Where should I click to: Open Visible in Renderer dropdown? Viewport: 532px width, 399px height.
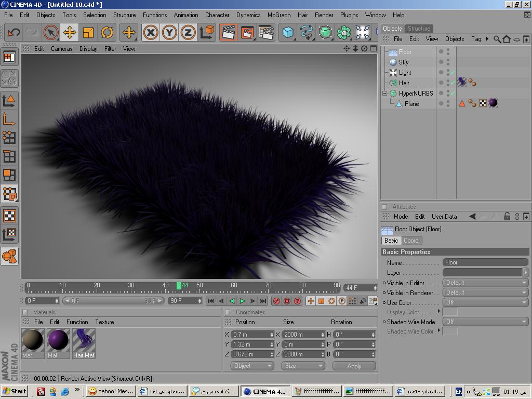(x=486, y=292)
